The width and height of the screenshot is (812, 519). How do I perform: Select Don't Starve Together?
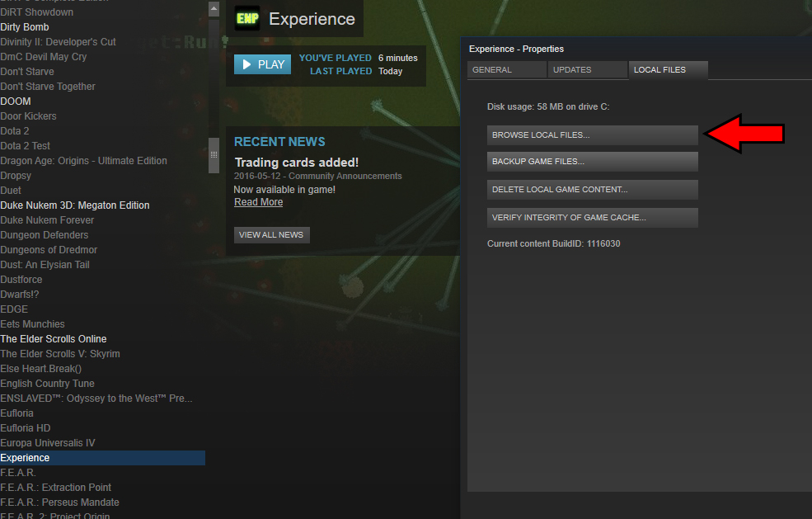click(48, 87)
